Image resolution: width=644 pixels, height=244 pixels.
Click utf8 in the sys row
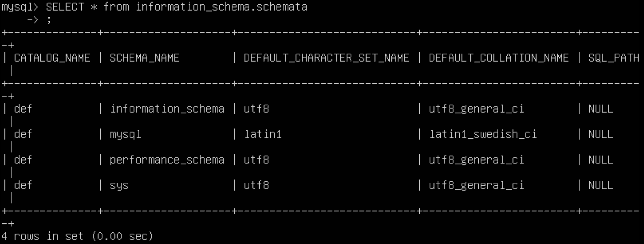point(256,185)
